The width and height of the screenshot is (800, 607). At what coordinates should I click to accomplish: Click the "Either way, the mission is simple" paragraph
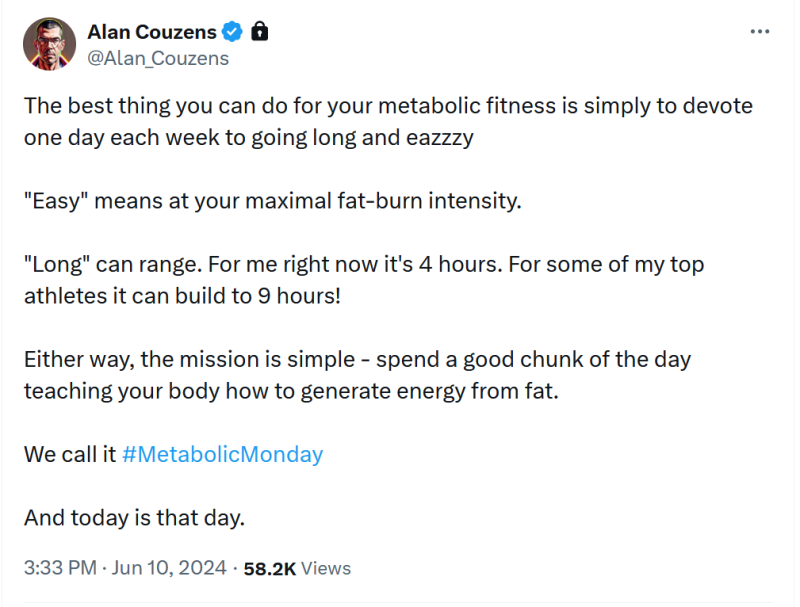tap(357, 375)
